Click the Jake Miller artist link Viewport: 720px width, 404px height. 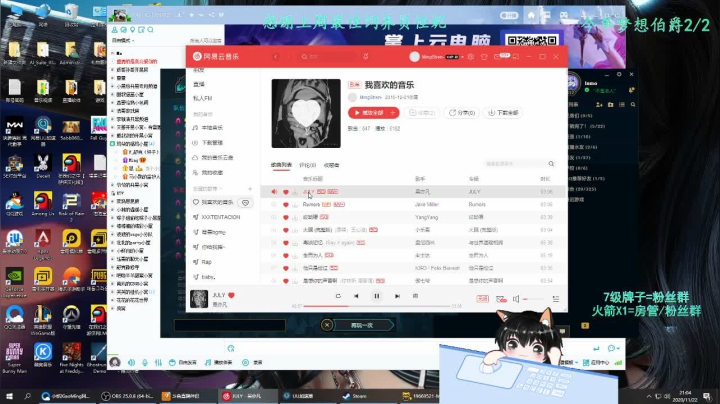click(x=427, y=204)
